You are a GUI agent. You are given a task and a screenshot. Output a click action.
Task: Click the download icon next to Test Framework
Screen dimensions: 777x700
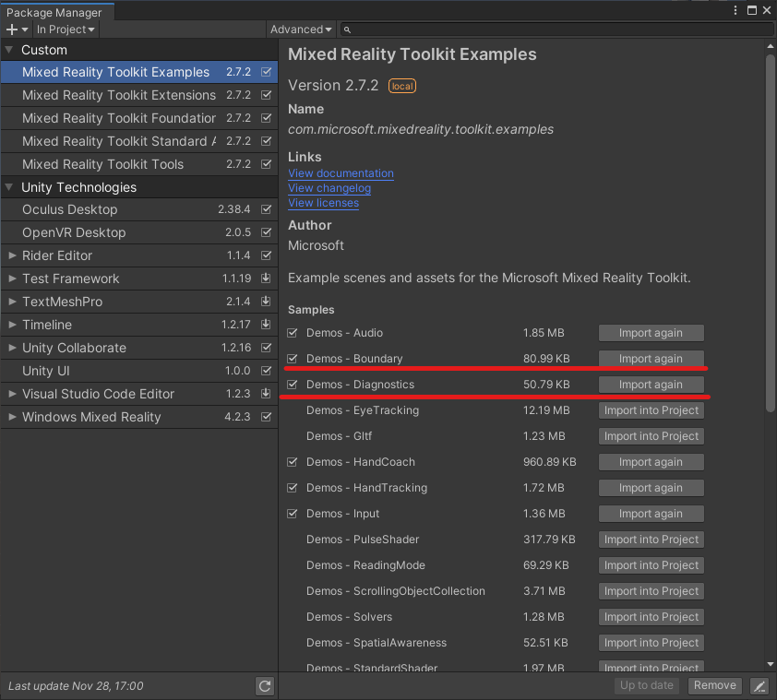(266, 279)
